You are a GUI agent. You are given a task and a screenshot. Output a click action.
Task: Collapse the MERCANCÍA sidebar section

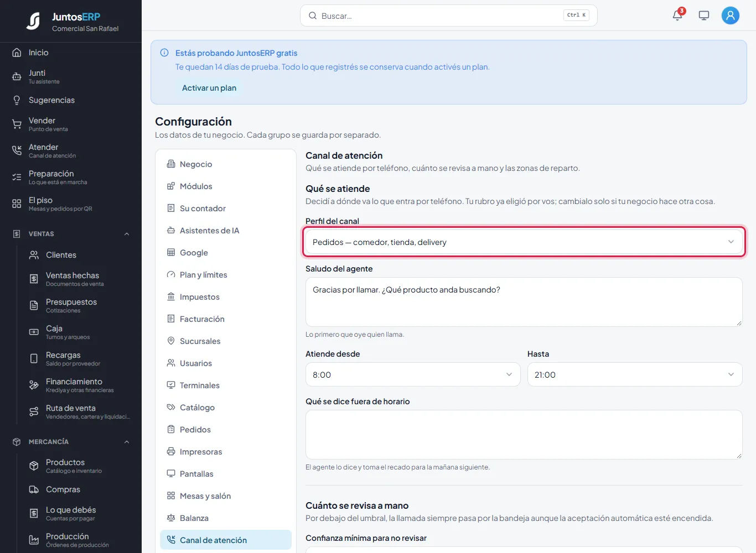[x=127, y=442]
